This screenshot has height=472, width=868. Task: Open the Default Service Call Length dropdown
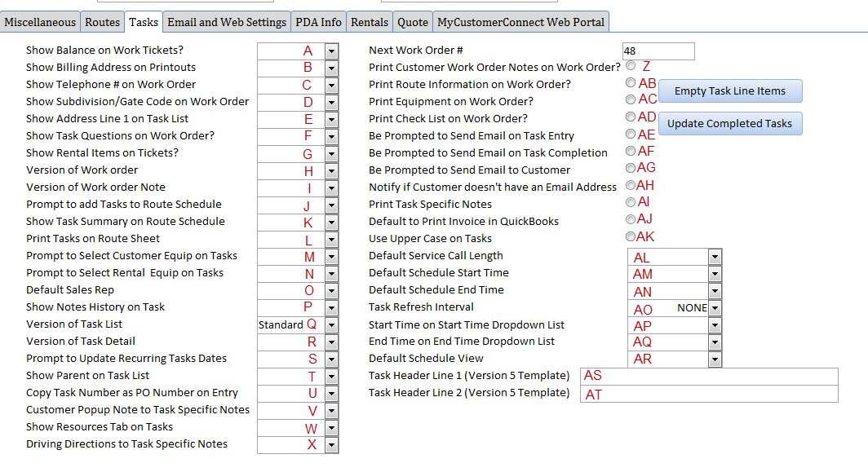pyautogui.click(x=715, y=258)
